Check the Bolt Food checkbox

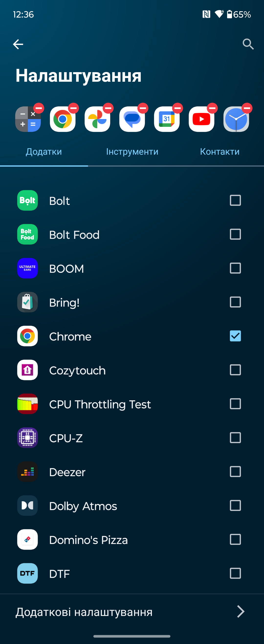click(235, 234)
